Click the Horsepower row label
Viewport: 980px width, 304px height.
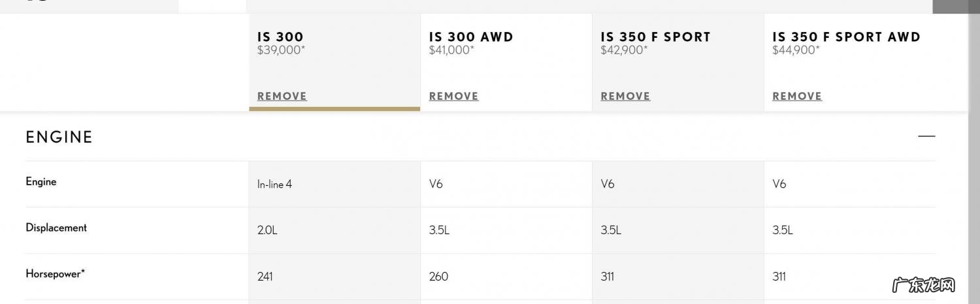tap(55, 274)
